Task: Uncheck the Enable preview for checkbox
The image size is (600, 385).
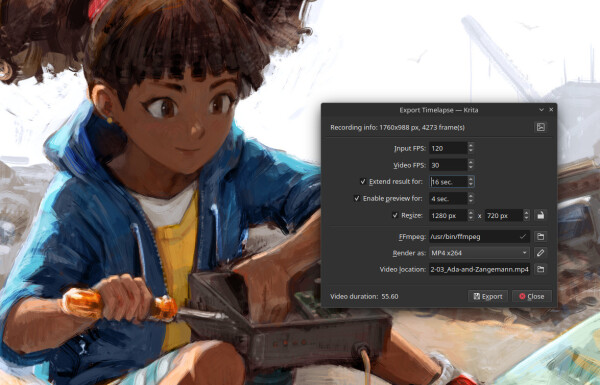Action: (357, 198)
